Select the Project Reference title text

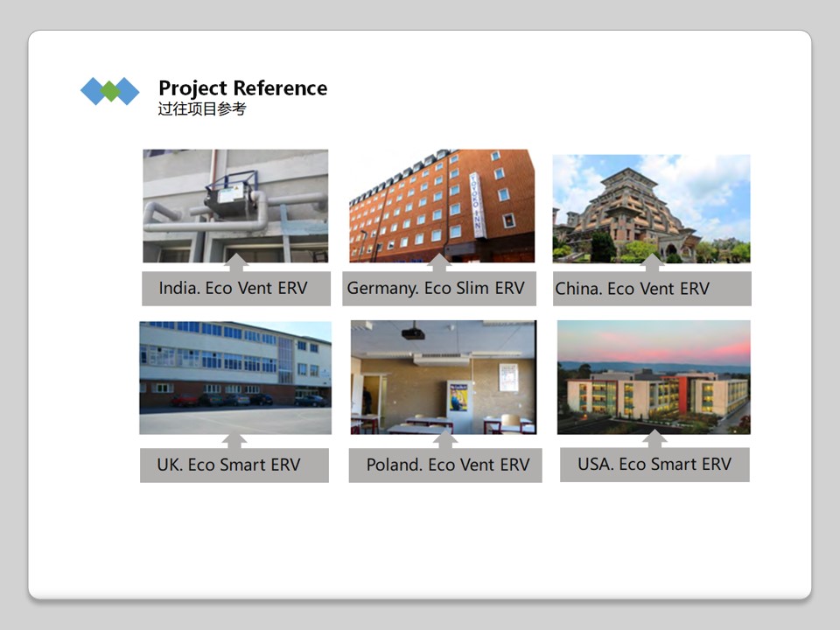point(242,88)
